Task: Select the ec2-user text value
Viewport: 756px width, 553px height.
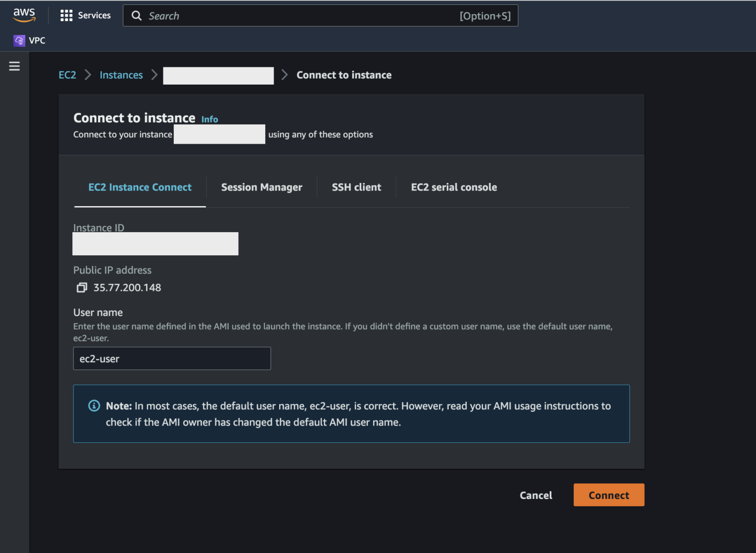Action: click(99, 358)
